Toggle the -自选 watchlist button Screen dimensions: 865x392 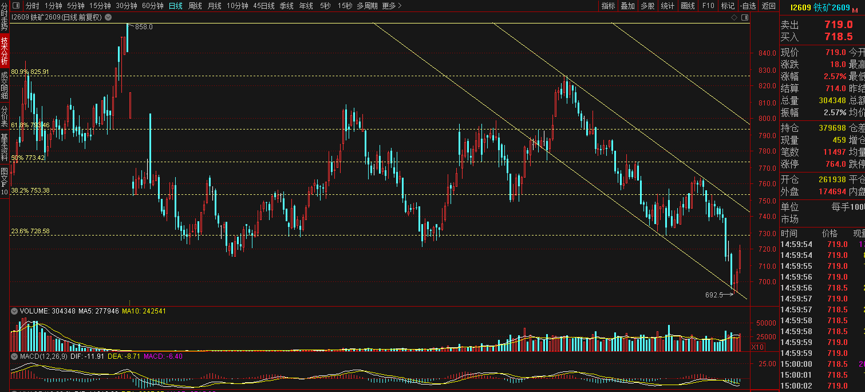pyautogui.click(x=748, y=6)
